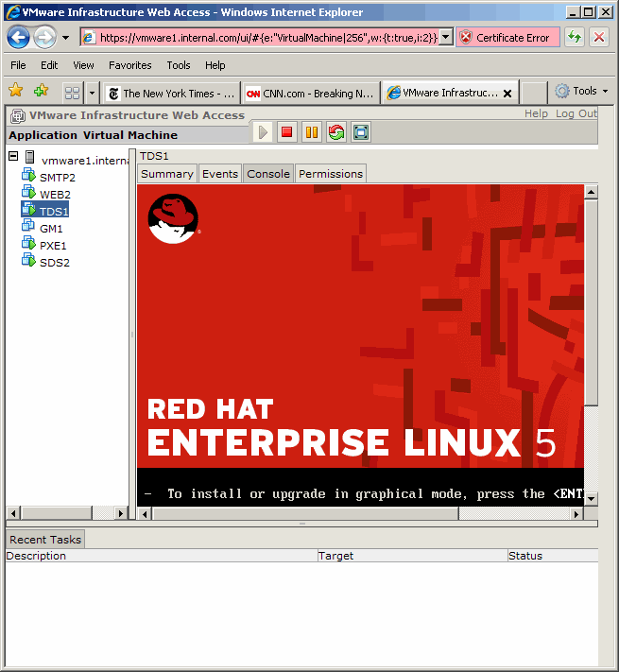Click the IE Favorites star icon
The width and height of the screenshot is (619, 672).
click(x=16, y=92)
